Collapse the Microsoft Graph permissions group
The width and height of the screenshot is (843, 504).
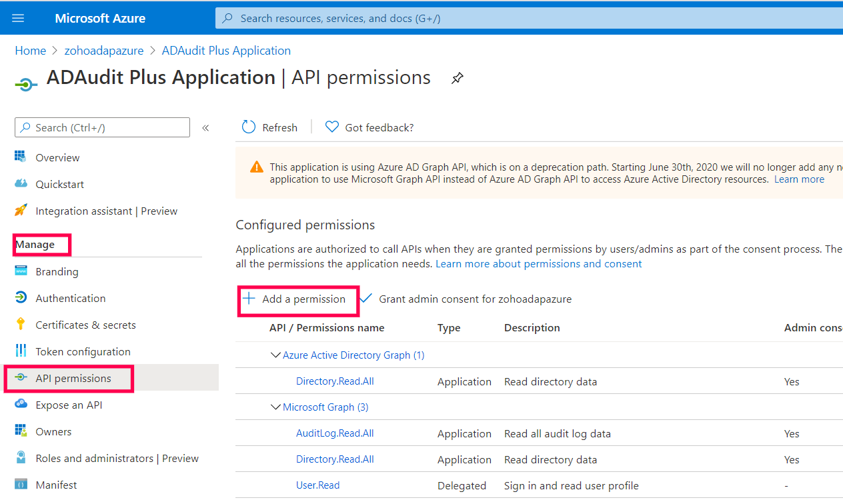click(275, 407)
